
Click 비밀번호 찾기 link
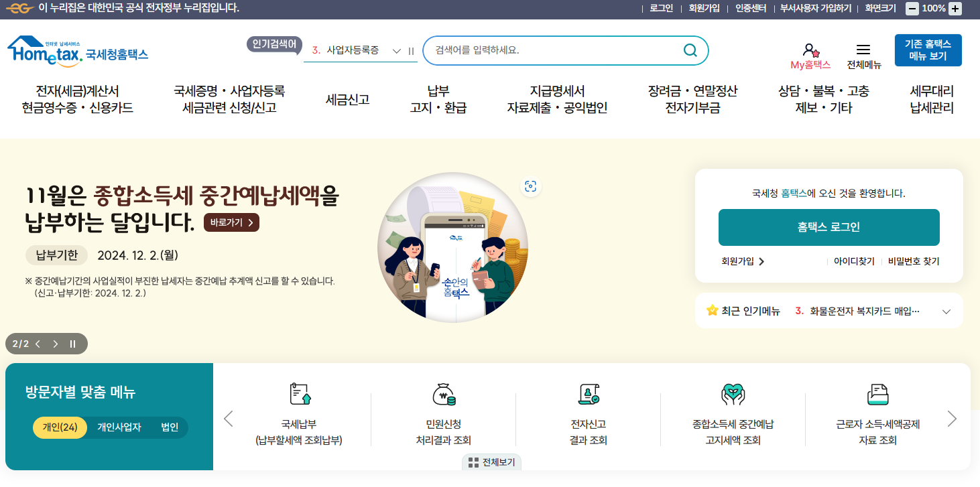click(914, 261)
